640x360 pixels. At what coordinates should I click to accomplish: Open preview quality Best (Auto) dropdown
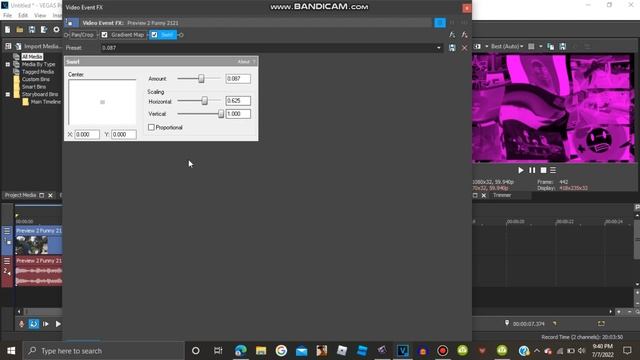click(507, 47)
